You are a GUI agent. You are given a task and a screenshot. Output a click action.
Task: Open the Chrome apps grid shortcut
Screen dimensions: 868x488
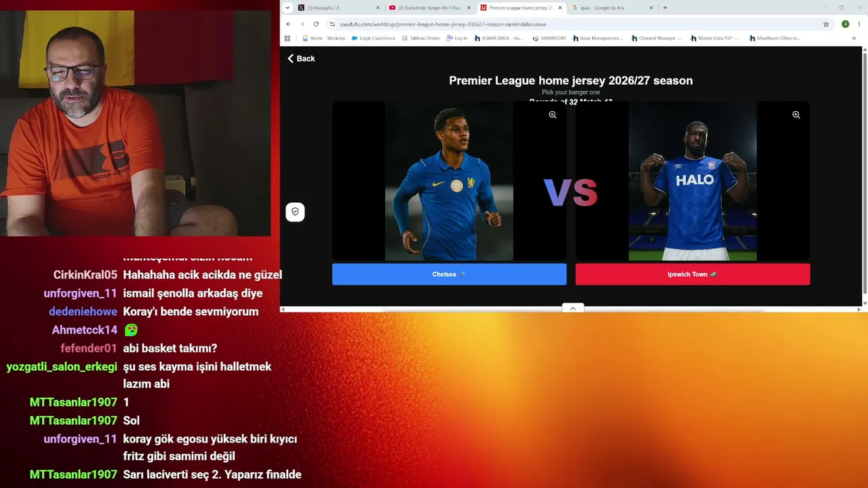click(x=288, y=39)
